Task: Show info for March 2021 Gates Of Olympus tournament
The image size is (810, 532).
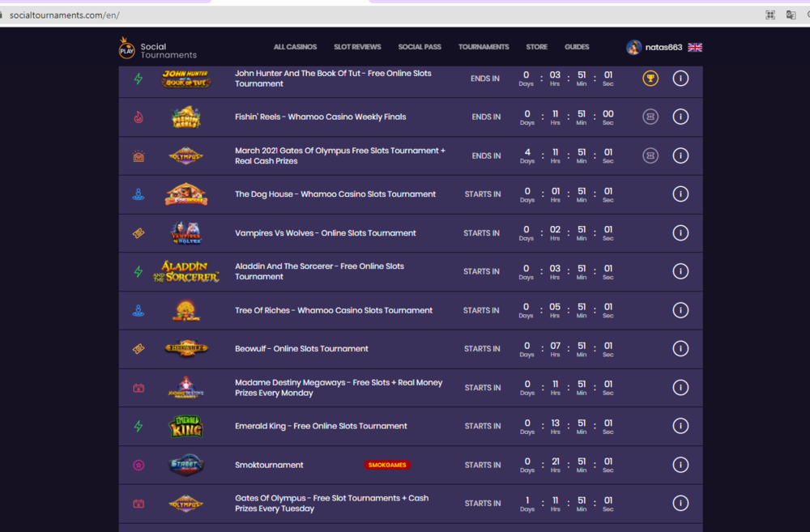Action: [x=680, y=155]
